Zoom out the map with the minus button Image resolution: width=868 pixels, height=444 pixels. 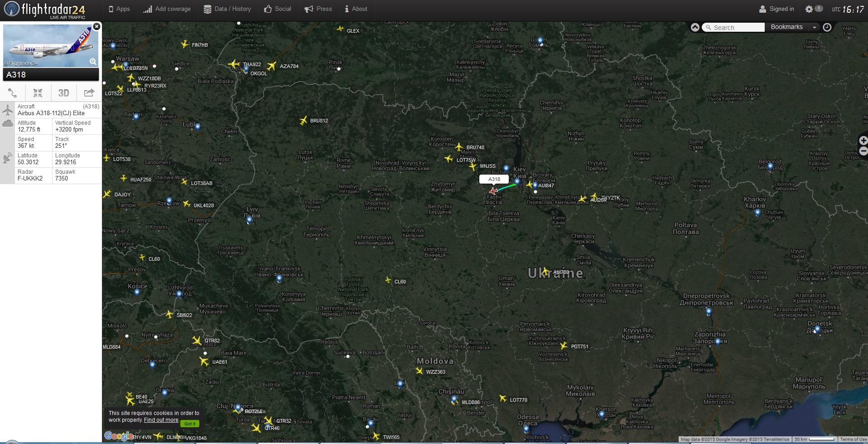(863, 151)
